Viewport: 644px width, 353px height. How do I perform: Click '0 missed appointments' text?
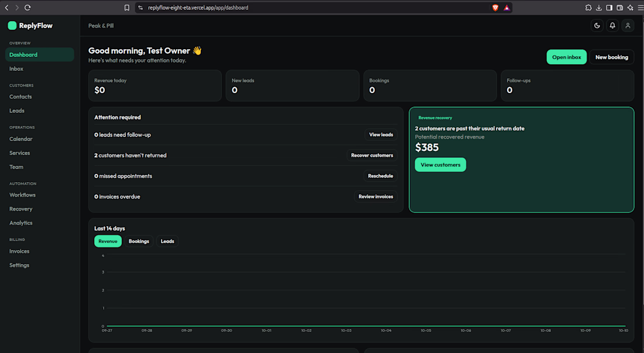tap(123, 176)
